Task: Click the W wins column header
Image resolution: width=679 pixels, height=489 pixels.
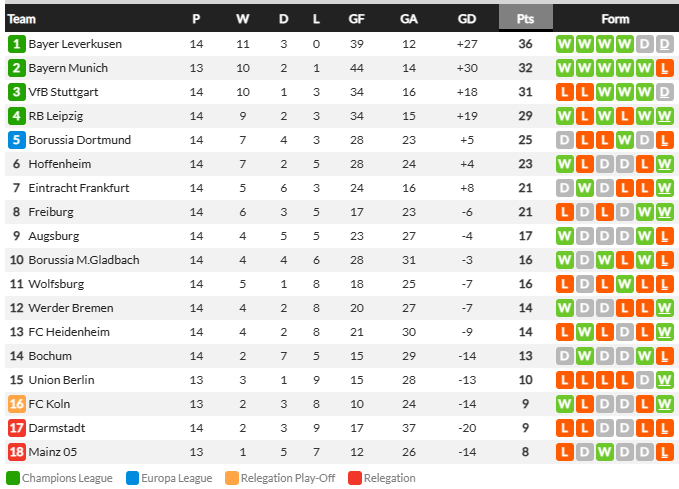Action: coord(242,19)
